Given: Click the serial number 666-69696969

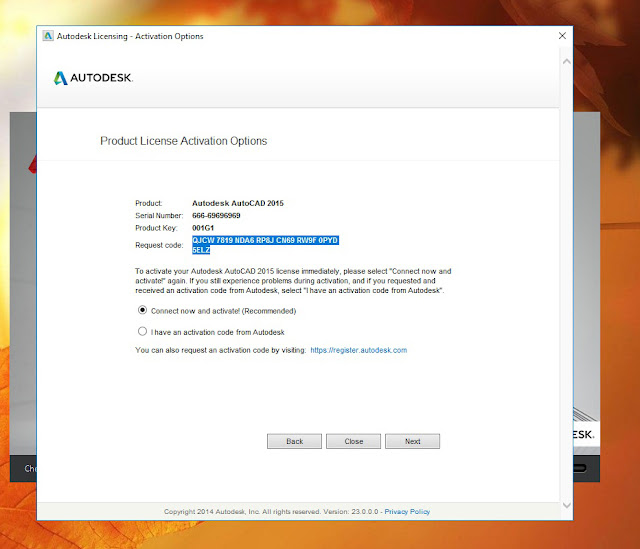Looking at the screenshot, I should point(216,216).
